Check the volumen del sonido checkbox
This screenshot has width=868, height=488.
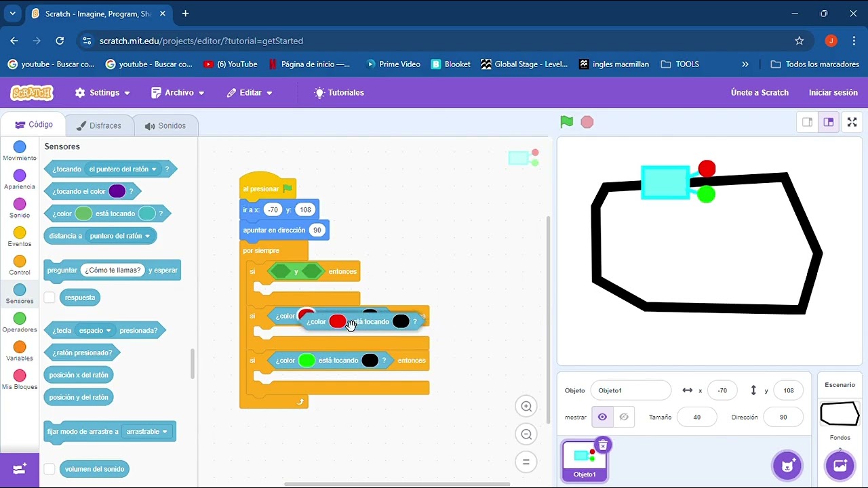50,469
